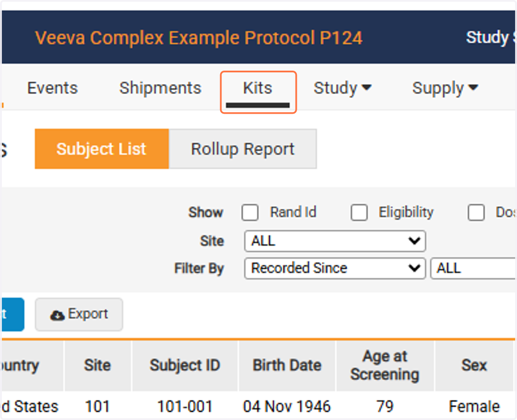The image size is (517, 420).
Task: Expand the Recorded Since filter dropdown
Action: click(335, 268)
